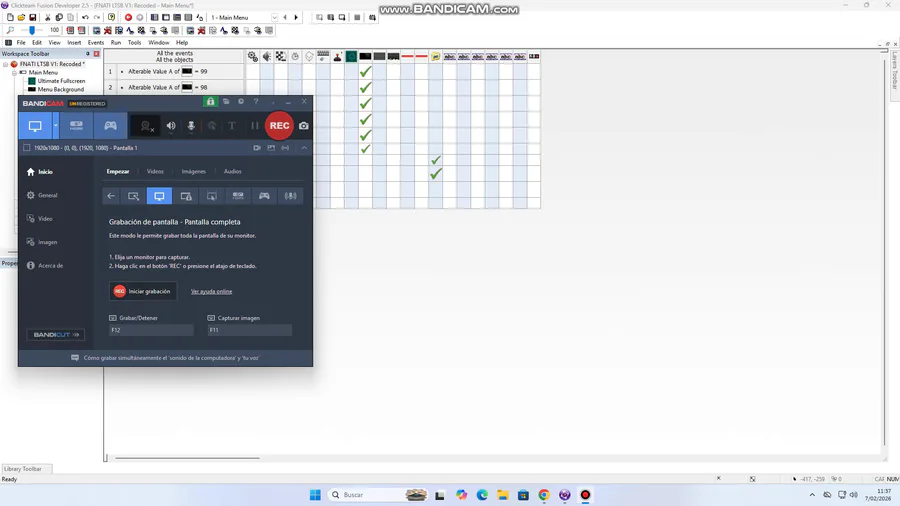Toggle microphone recording in Bandicam
This screenshot has width=900, height=506.
click(191, 126)
